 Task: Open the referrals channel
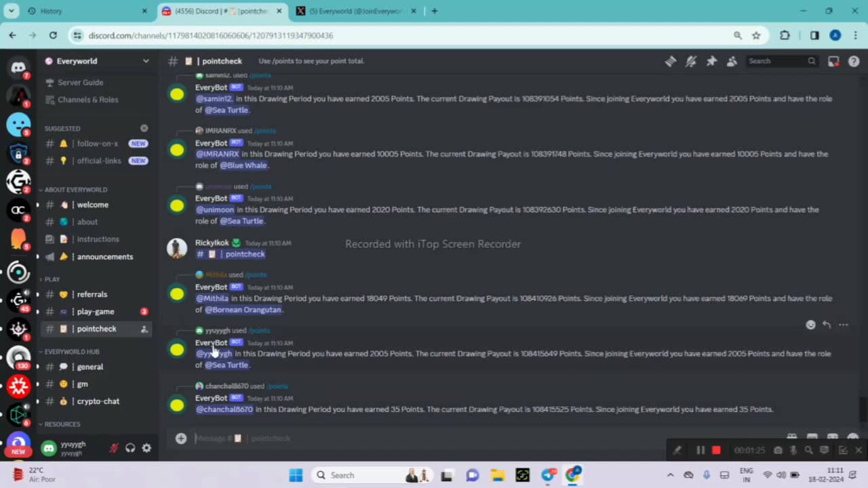pyautogui.click(x=95, y=294)
